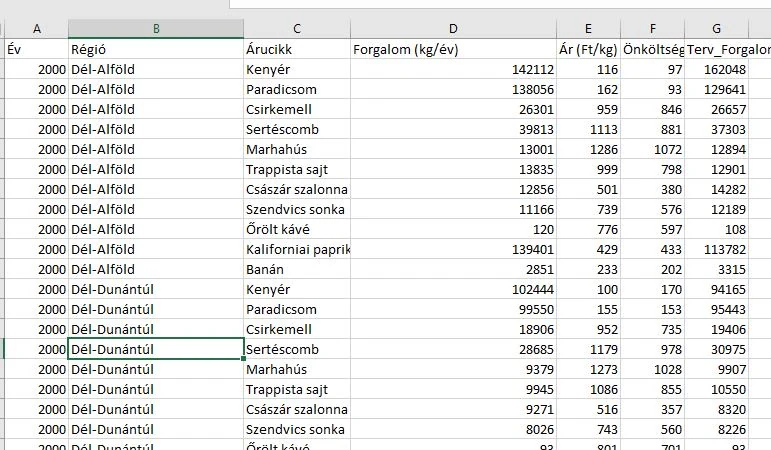Select the 'Banán' cell

(x=297, y=270)
